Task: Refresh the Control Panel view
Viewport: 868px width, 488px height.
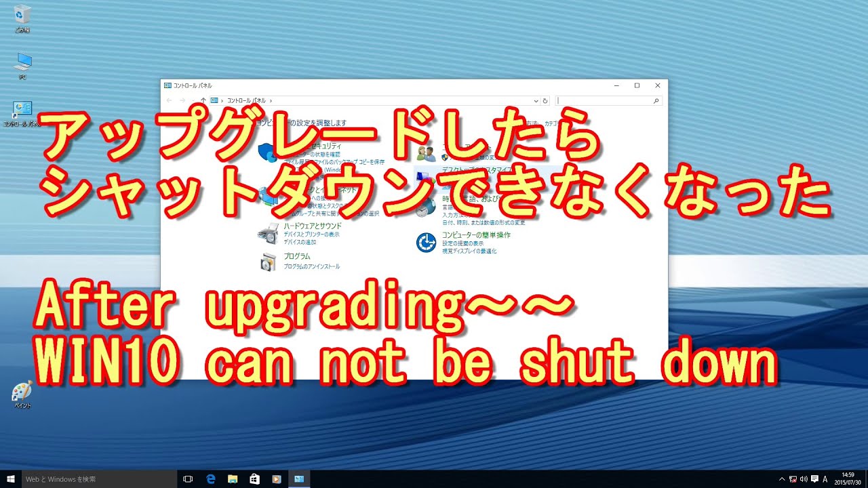Action: [x=545, y=100]
